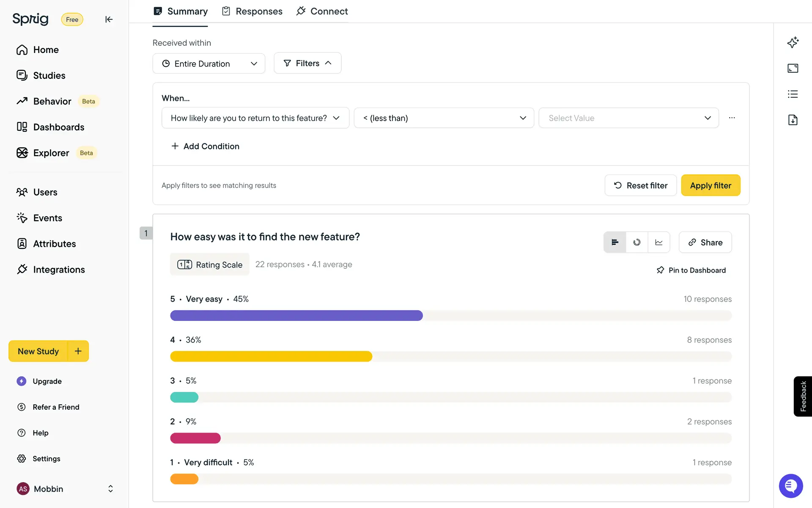Image resolution: width=812 pixels, height=508 pixels.
Task: Open the Select Value dropdown
Action: coord(628,118)
